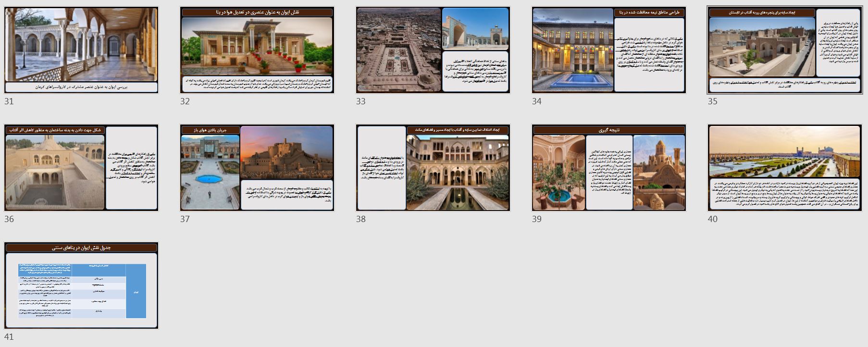Screen dimensions: 868x347
Task: Open slide 36 with the adobe courtyard photo
Action: pos(55,172)
